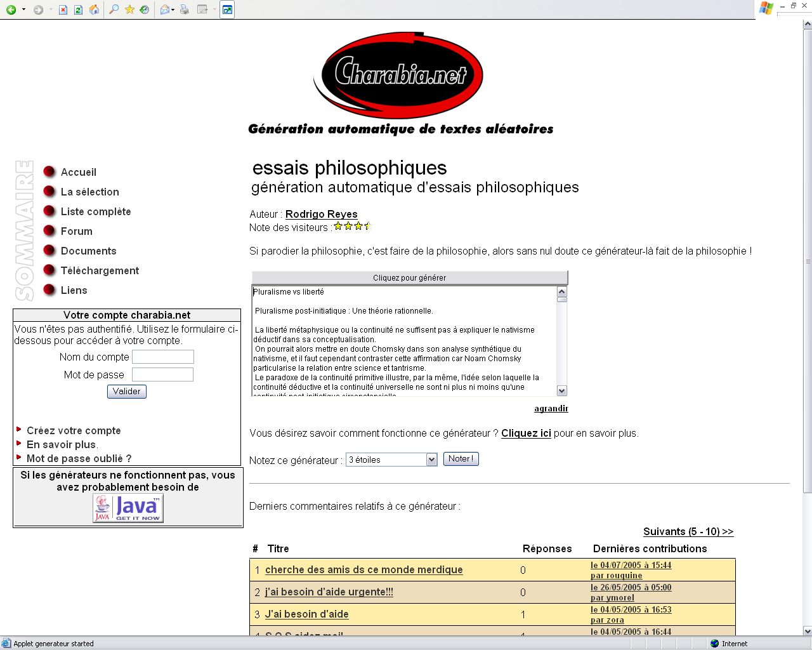This screenshot has width=812, height=650.
Task: Expand the Mail icon dropdown arrow
Action: tap(173, 10)
